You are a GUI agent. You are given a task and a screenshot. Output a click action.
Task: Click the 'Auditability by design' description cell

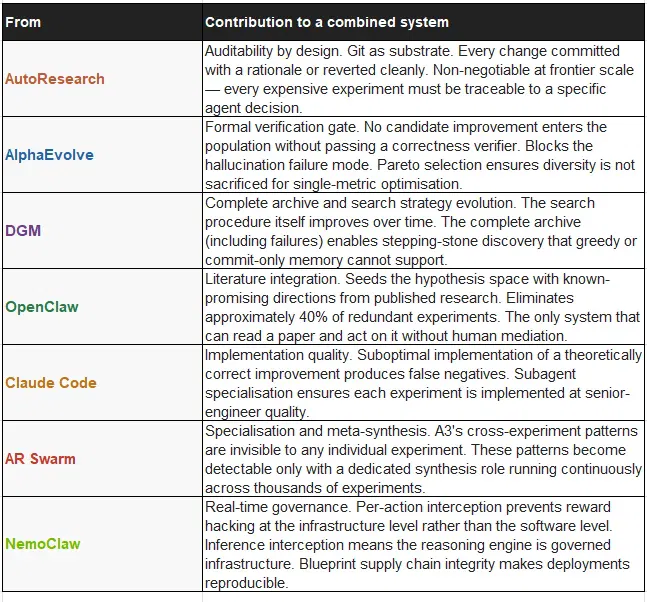423,79
